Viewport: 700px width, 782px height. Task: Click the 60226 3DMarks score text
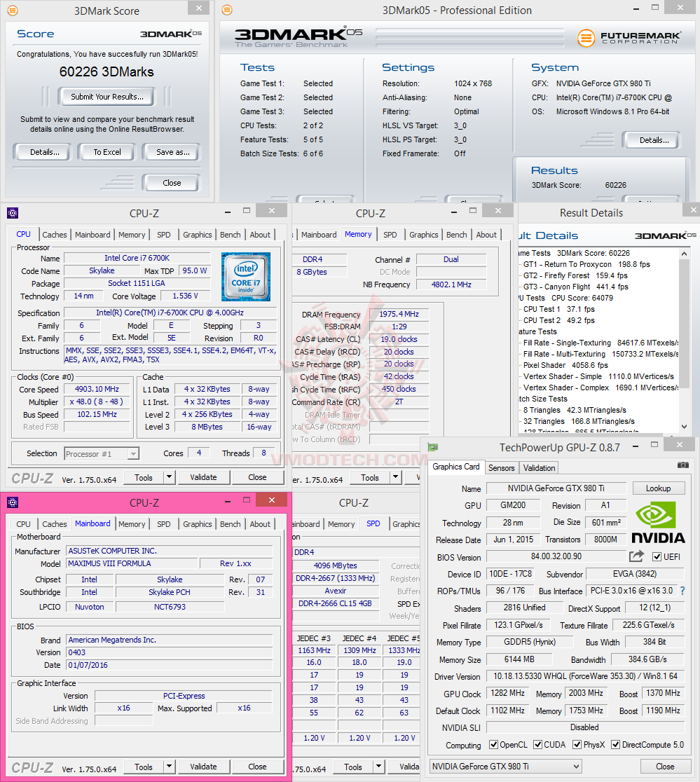107,71
